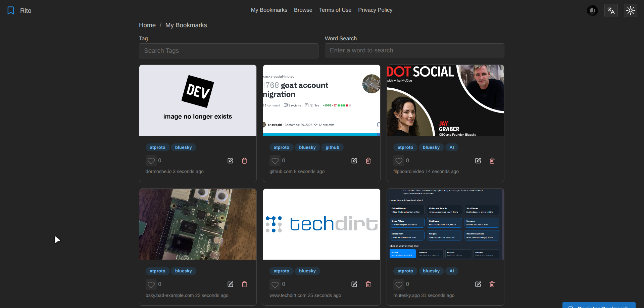Viewport: 644px width, 308px height.
Task: Click the Rito bookmark logo icon
Action: point(11,11)
